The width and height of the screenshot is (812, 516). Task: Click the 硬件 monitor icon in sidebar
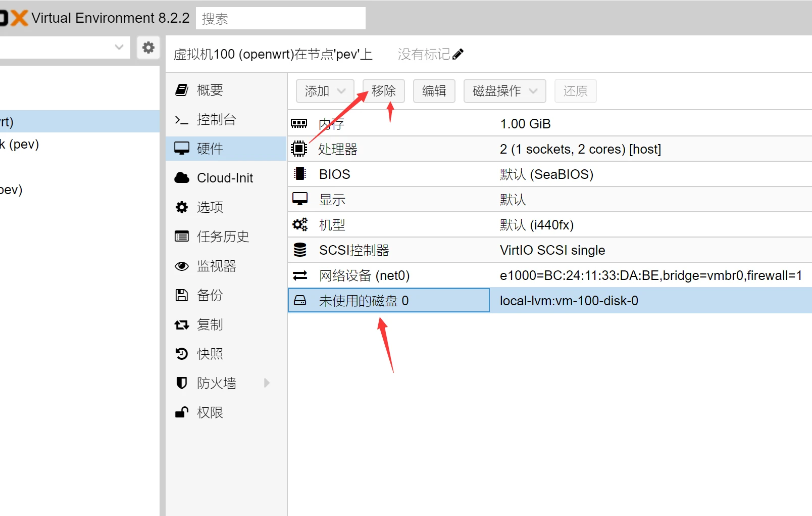(182, 149)
